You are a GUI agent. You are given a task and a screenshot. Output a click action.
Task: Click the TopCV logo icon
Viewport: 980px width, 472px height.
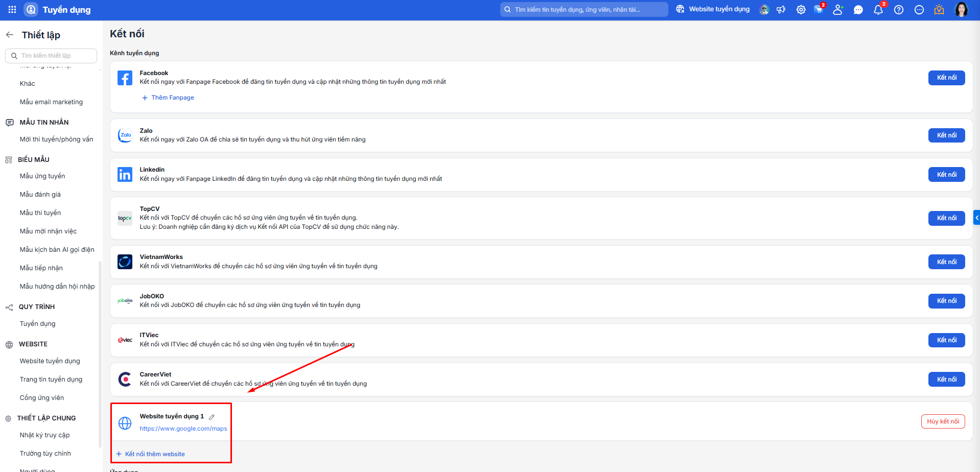pos(125,218)
